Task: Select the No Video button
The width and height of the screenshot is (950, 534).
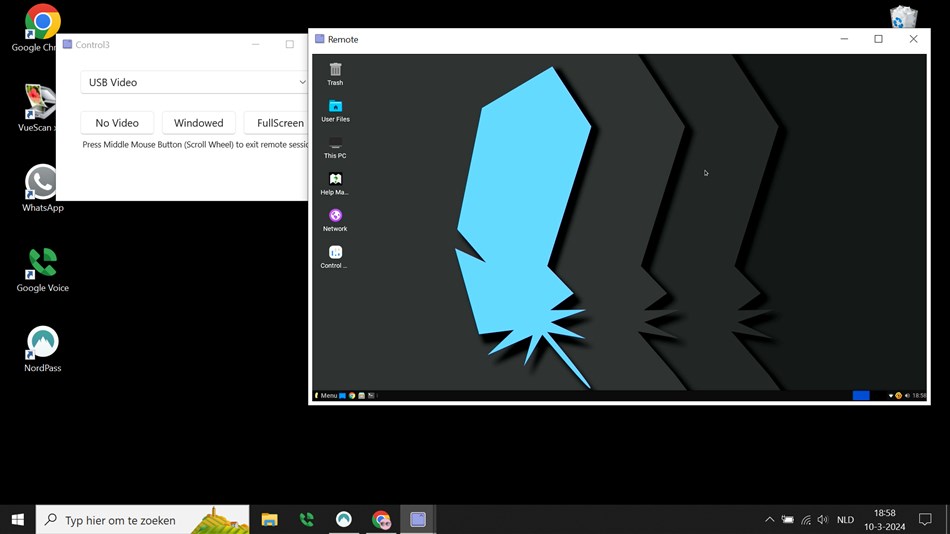Action: pos(117,123)
